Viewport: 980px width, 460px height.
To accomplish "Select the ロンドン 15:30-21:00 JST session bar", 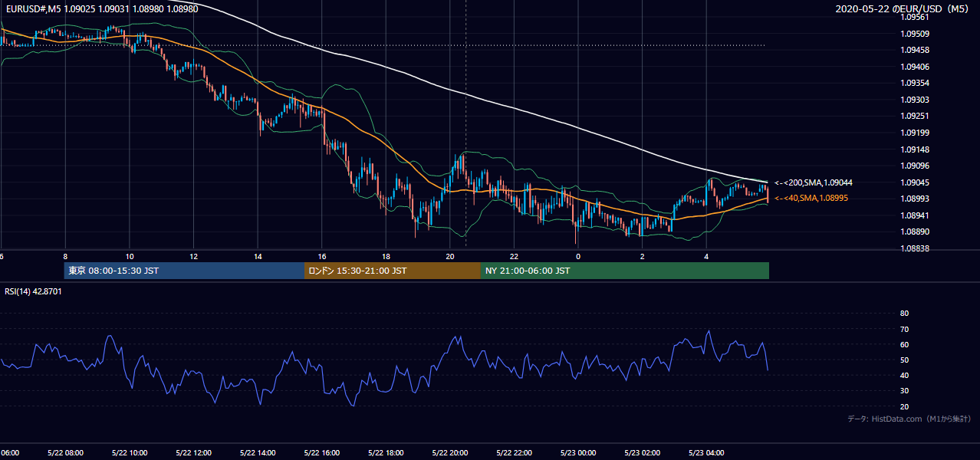I will pos(393,271).
